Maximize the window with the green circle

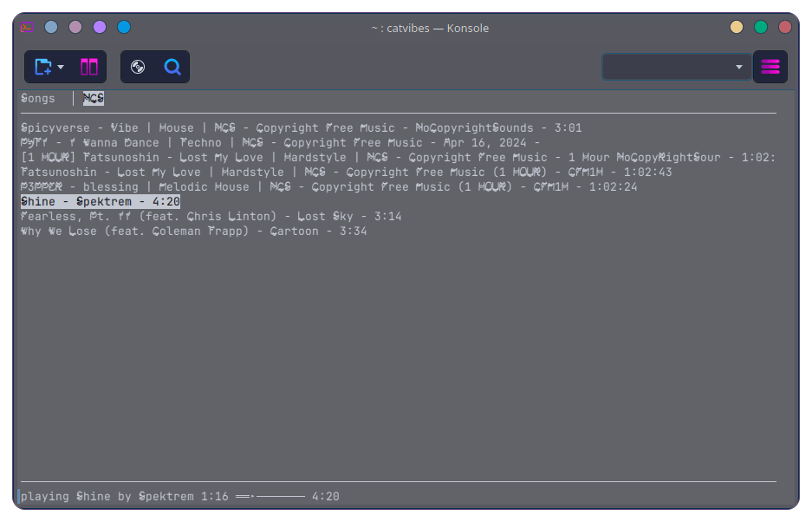pos(761,27)
